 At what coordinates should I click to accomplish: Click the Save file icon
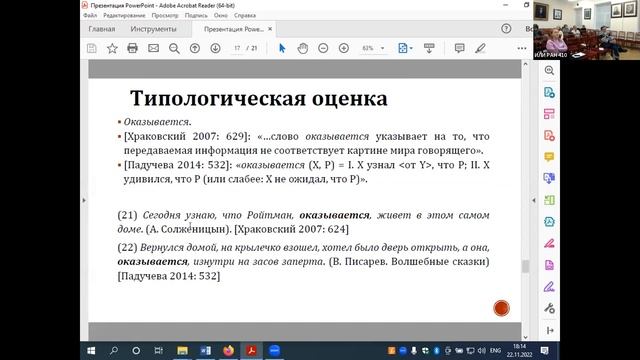[x=92, y=48]
